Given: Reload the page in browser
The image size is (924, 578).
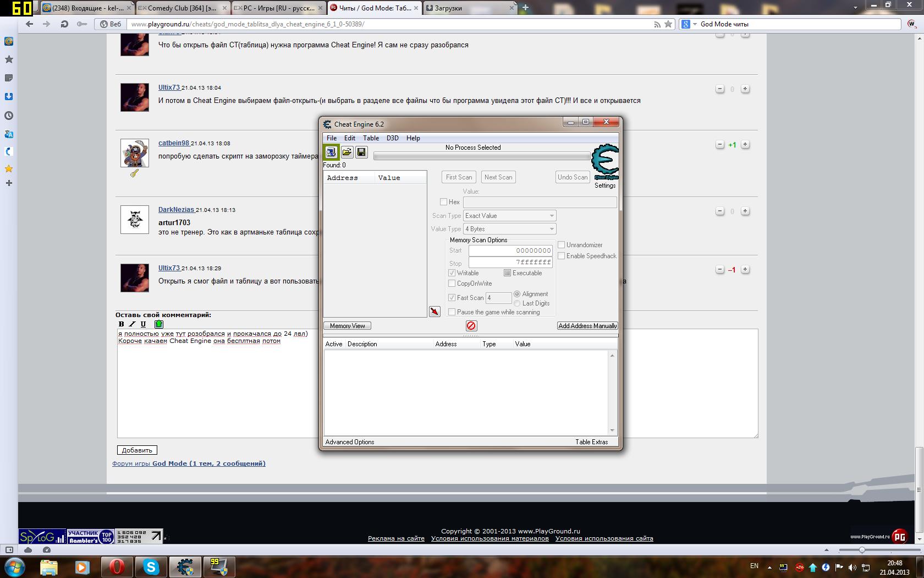Looking at the screenshot, I should pyautogui.click(x=64, y=24).
